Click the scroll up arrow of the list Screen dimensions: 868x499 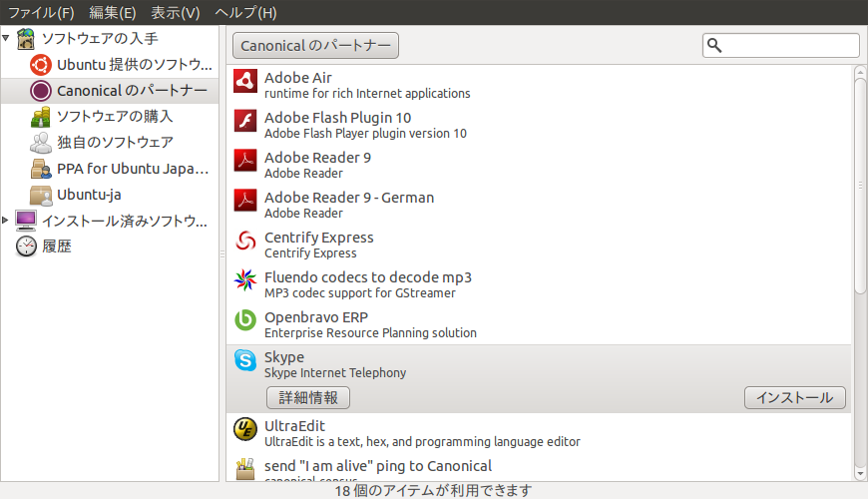[x=860, y=72]
